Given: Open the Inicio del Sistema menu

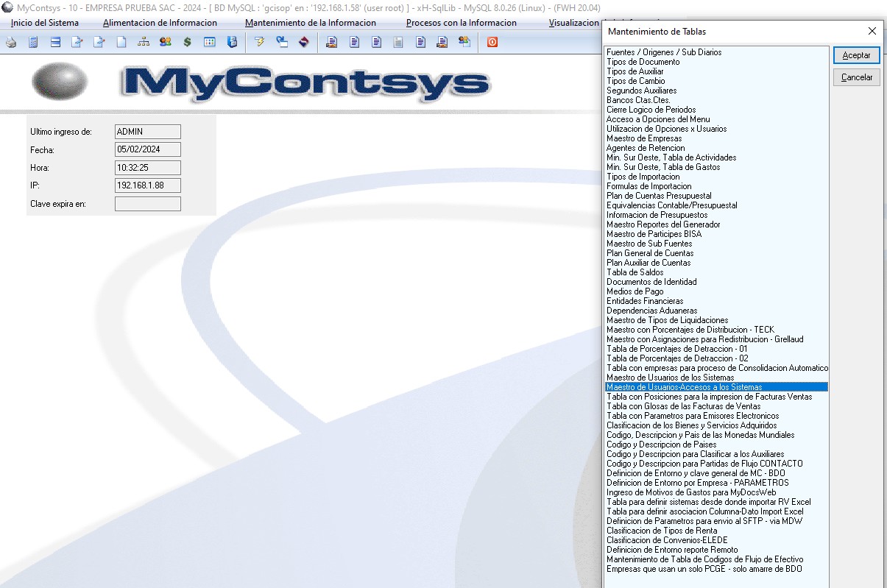Looking at the screenshot, I should (x=45, y=23).
